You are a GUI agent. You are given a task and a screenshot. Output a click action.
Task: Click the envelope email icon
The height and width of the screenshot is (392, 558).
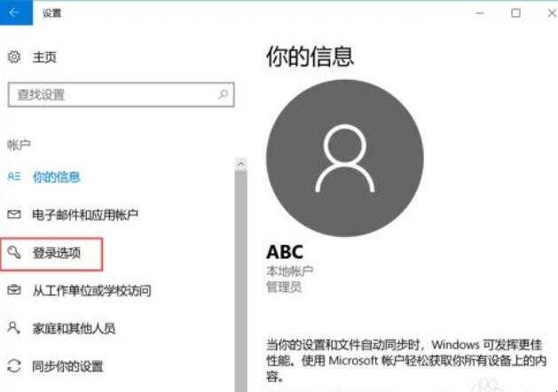pyautogui.click(x=14, y=214)
